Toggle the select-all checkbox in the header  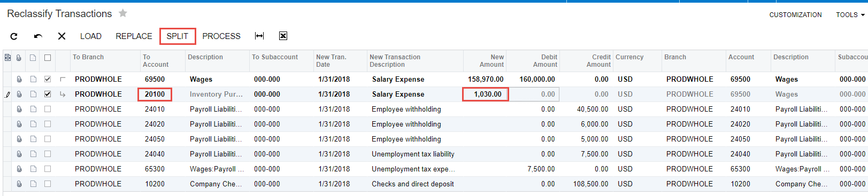pos(48,58)
